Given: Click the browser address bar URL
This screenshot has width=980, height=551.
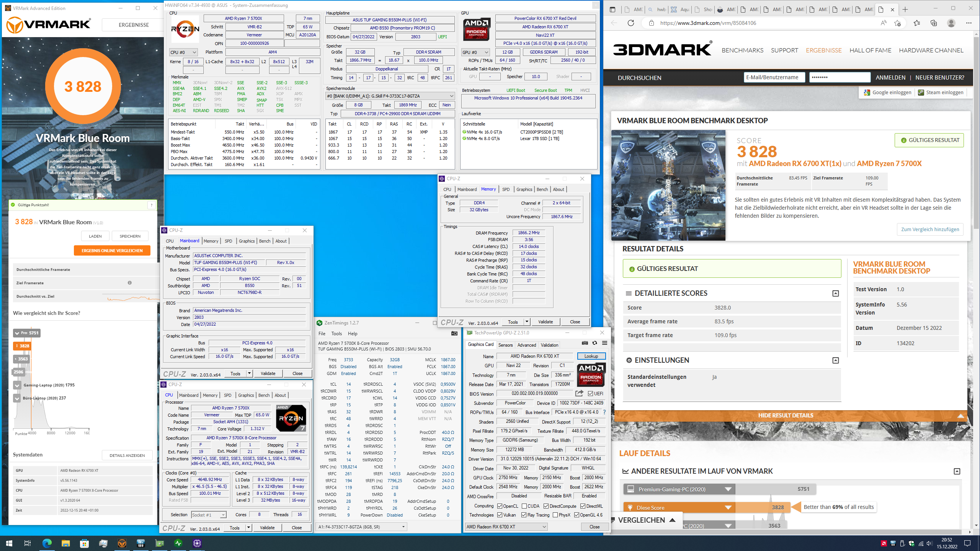Looking at the screenshot, I should [708, 23].
